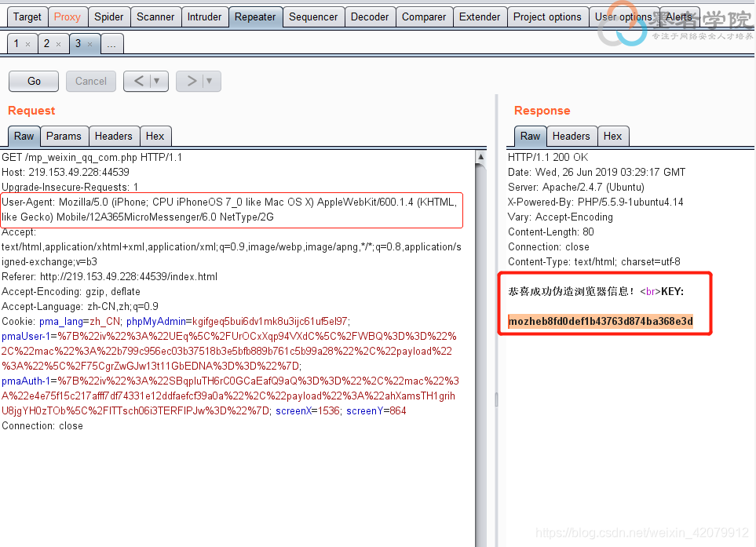Screen dimensions: 756x547
Task: Click the Accept-Language header line
Action: [80, 307]
